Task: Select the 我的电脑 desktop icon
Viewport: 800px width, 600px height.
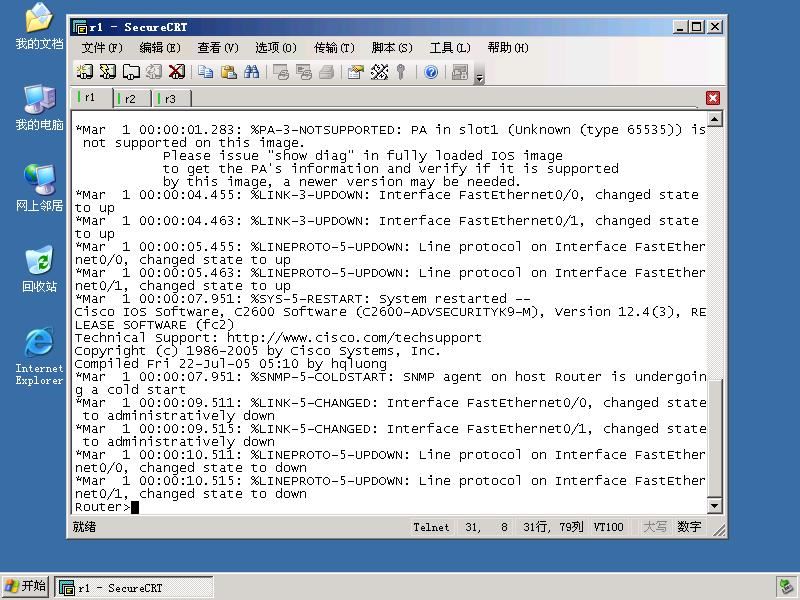Action: tap(39, 107)
